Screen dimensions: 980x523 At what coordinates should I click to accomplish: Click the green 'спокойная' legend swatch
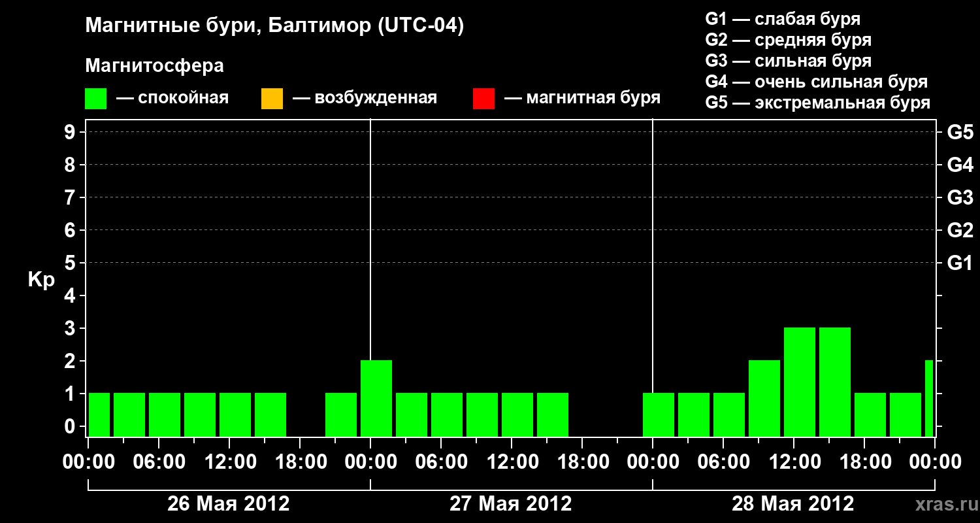pos(95,99)
